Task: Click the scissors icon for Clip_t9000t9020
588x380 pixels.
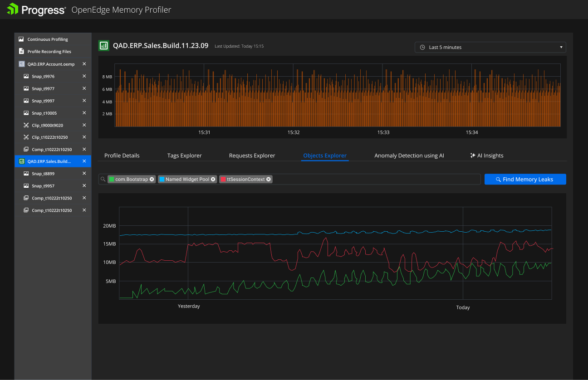Action: (x=26, y=125)
